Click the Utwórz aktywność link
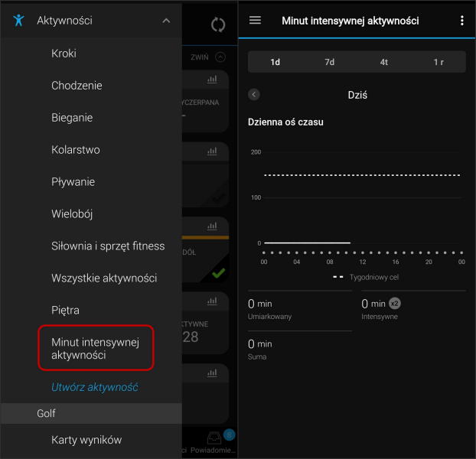 [x=94, y=387]
